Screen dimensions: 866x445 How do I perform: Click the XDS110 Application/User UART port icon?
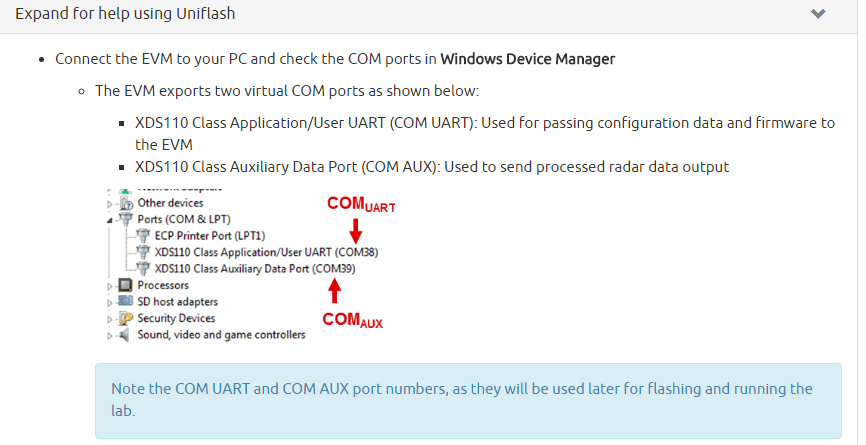(143, 252)
